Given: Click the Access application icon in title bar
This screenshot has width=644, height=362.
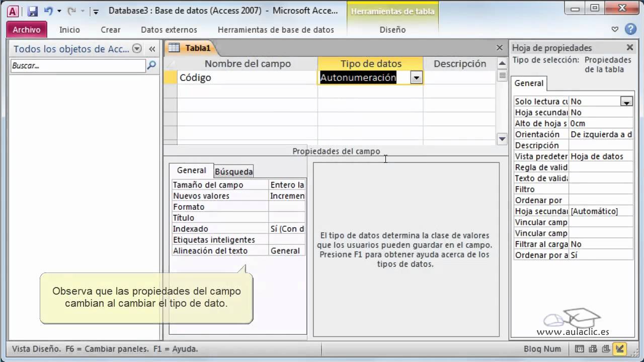Looking at the screenshot, I should click(13, 11).
